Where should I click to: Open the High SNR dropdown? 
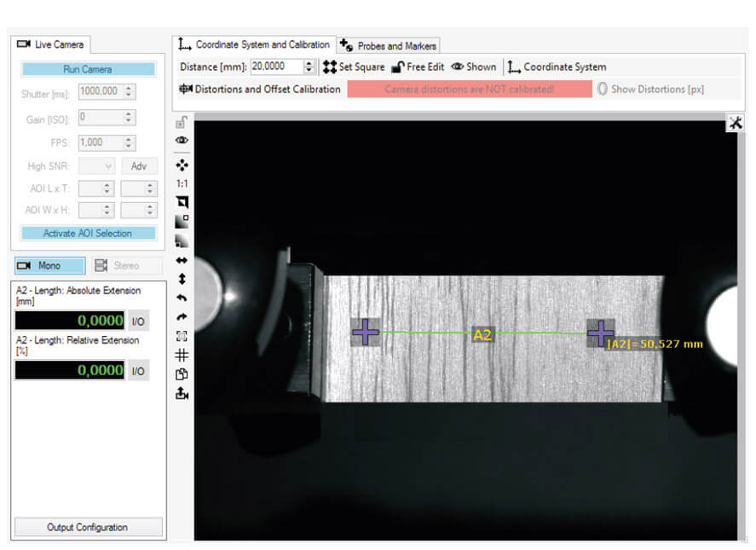pos(97,166)
